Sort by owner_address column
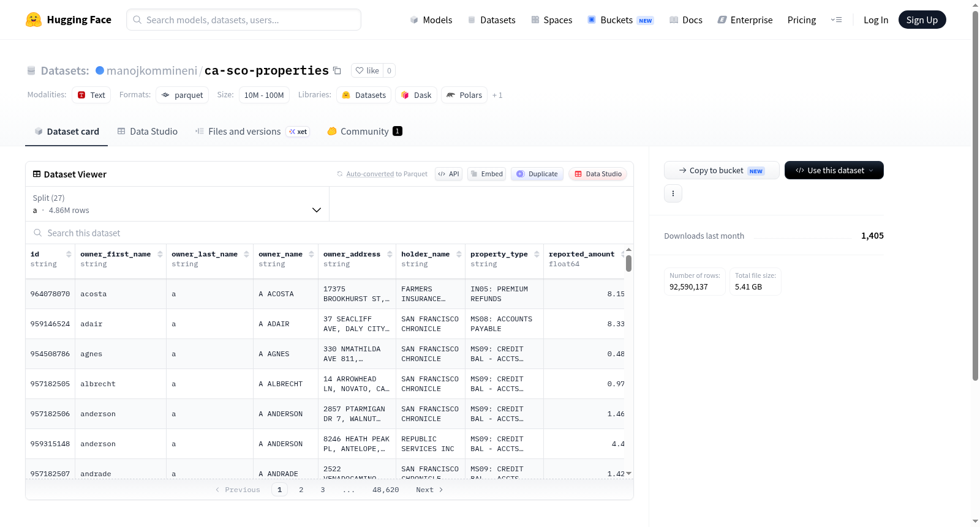The image size is (980, 527). 390,254
